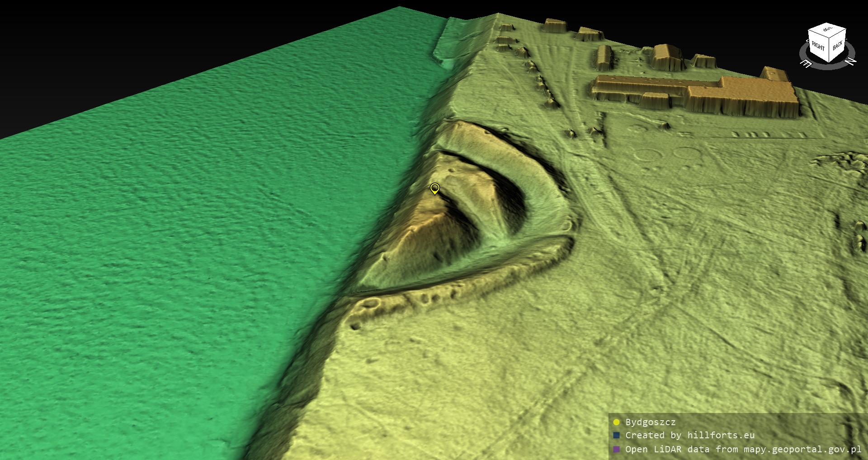Click the N letter on the compass ring
Image resolution: width=868 pixels, height=460 pixels.
click(x=850, y=61)
